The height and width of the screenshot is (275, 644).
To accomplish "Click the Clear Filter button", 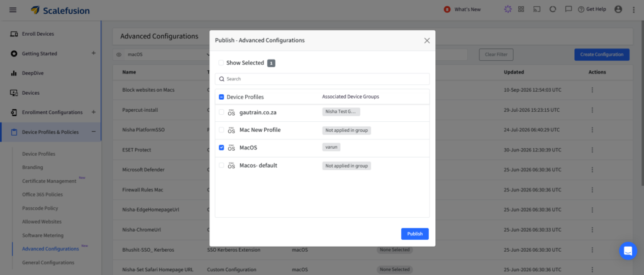I will tap(496, 55).
